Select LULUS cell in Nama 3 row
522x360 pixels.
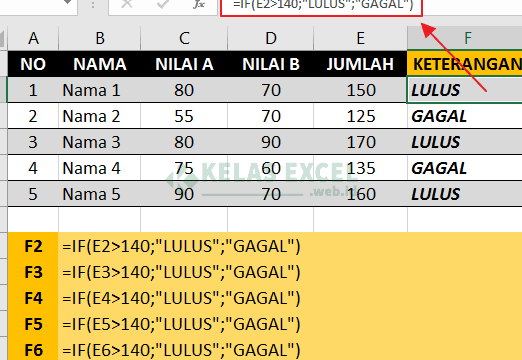pos(465,142)
